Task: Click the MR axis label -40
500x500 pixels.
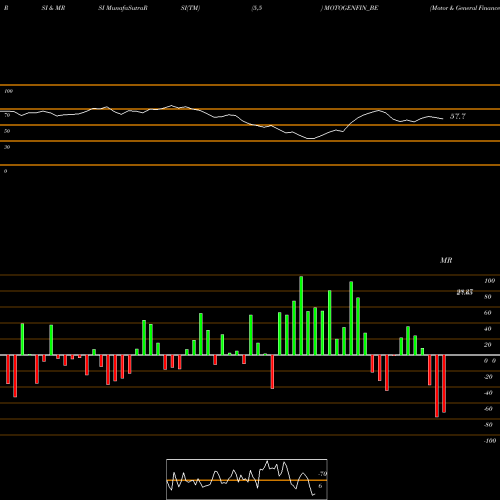Action: click(488, 393)
